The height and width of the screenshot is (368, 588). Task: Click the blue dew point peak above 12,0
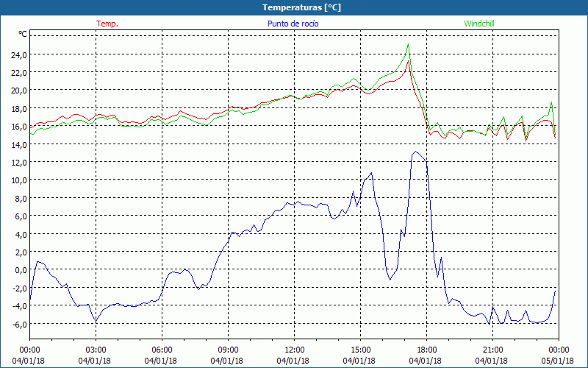point(415,152)
